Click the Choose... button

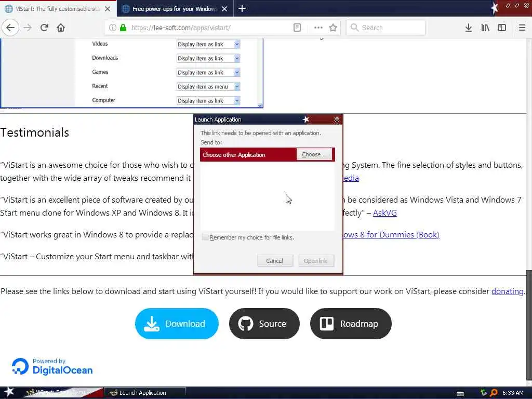pos(314,154)
